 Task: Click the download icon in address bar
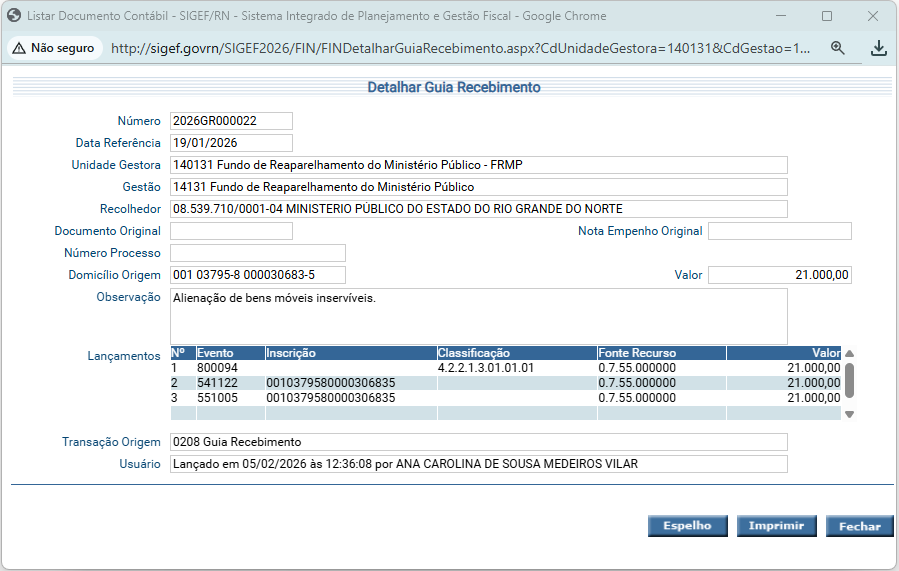pyautogui.click(x=878, y=48)
